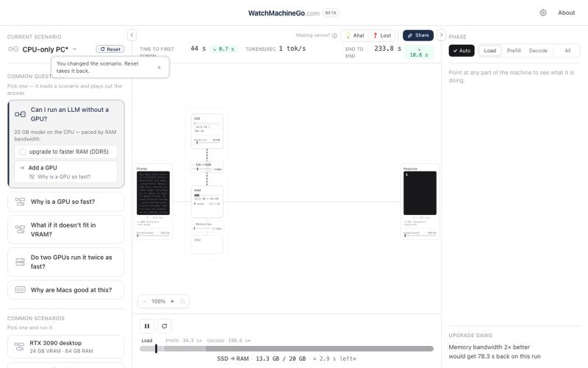Click the RTX 3090 desktop icon
588x368 pixels.
19,346
